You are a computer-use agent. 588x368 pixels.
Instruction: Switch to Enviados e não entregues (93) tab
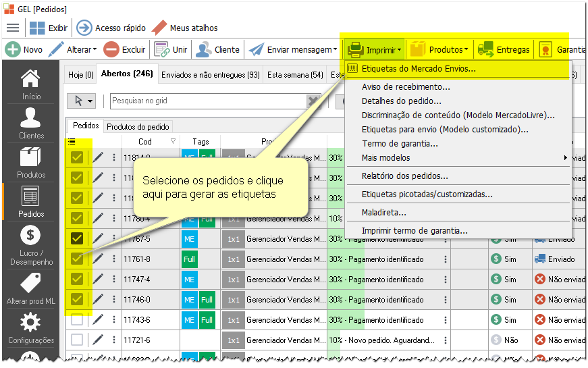pos(211,75)
